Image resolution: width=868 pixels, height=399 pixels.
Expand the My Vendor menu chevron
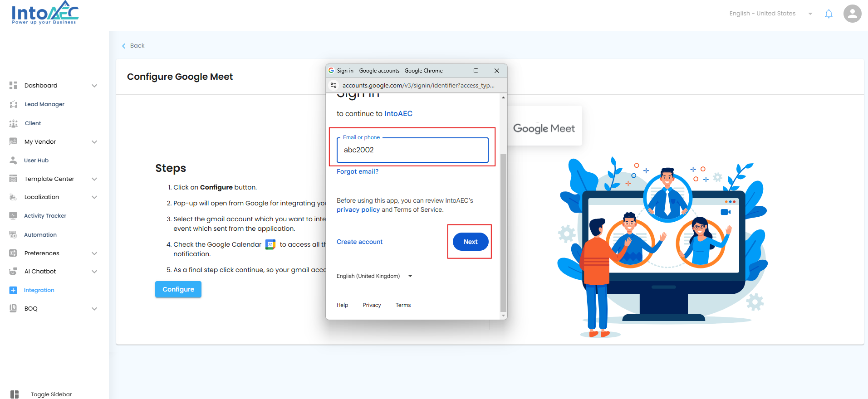(94, 142)
